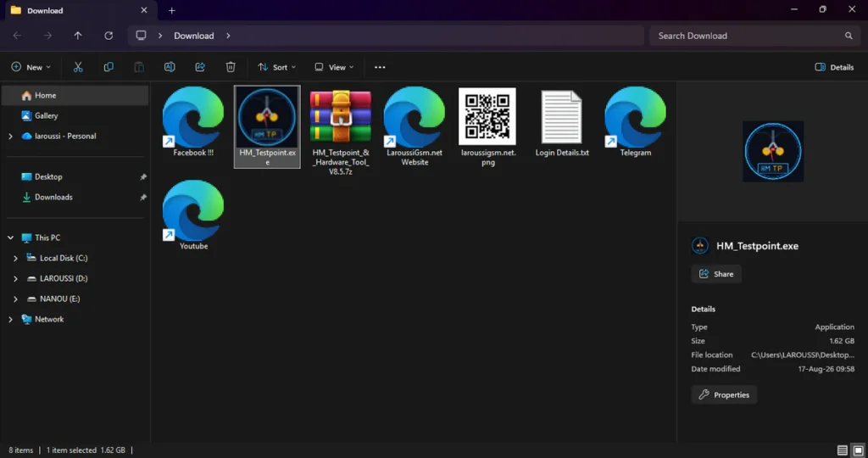
Task: Refresh the Download folder
Action: coord(108,36)
